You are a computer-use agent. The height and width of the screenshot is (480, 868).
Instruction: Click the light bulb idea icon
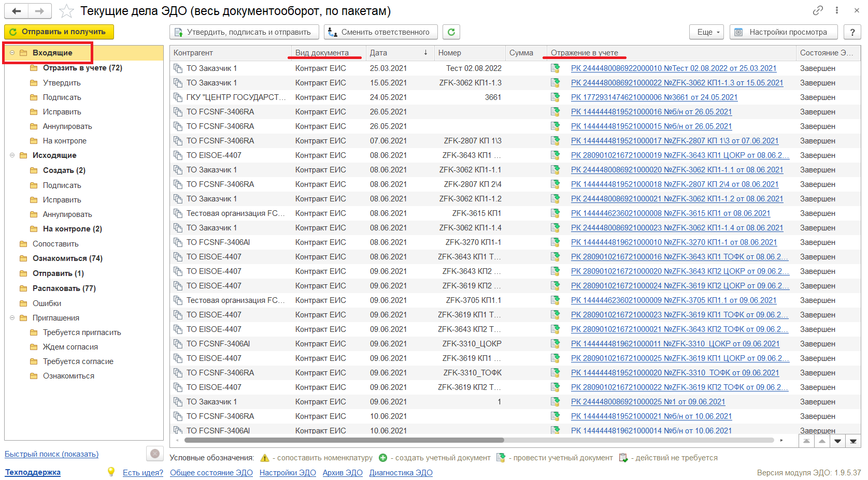[111, 472]
